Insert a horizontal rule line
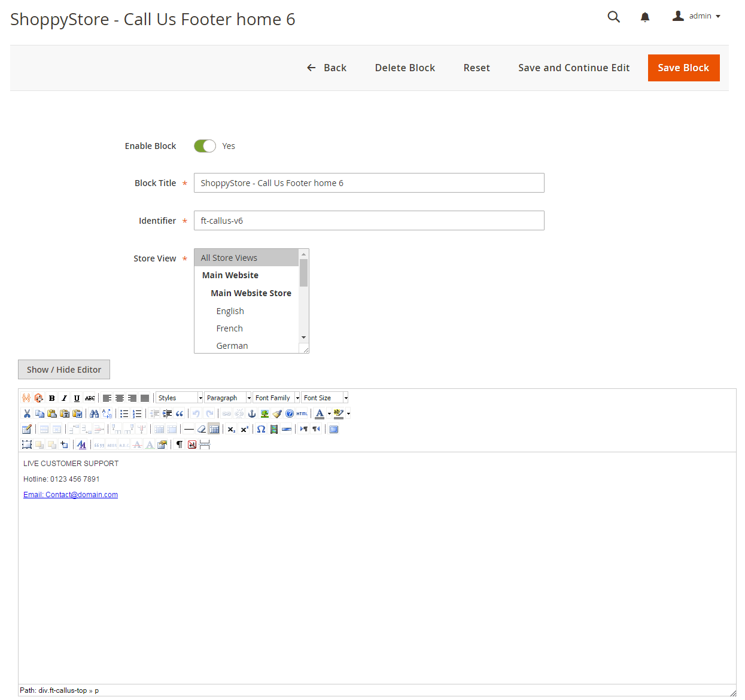This screenshot has height=700, width=745. (189, 429)
